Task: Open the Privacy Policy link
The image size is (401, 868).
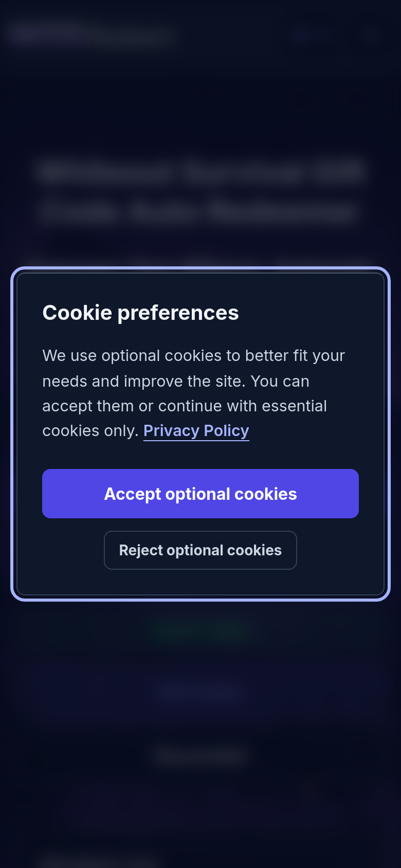Action: click(x=196, y=430)
